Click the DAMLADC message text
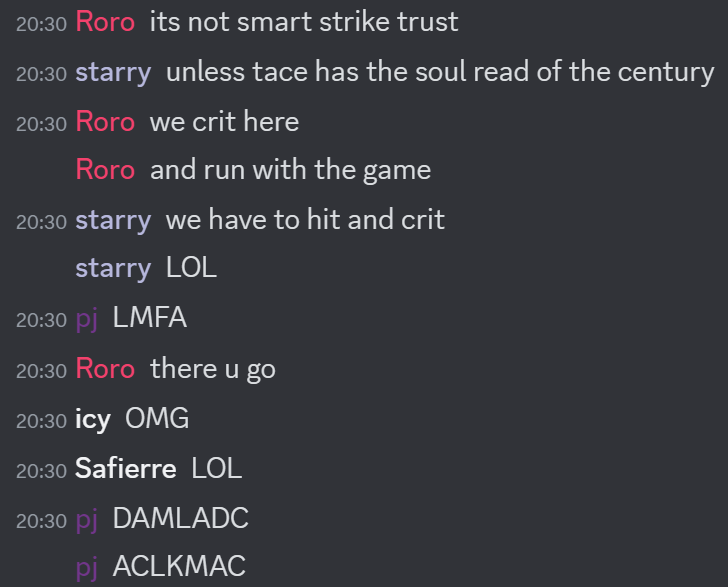 point(181,518)
